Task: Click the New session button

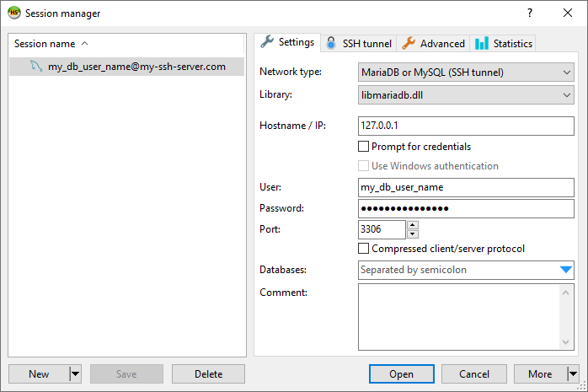Action: coord(39,374)
